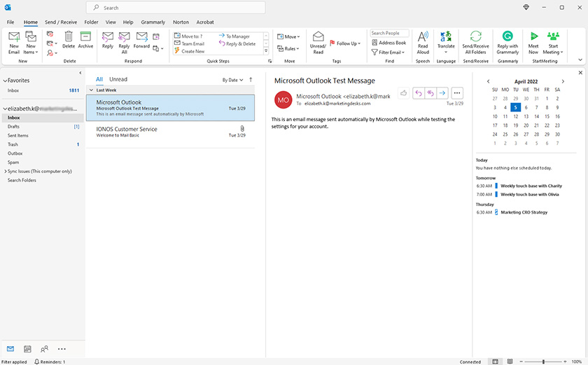Open the Junk dropdown in Delete group
Screen dimensions: 588x365
click(52, 53)
